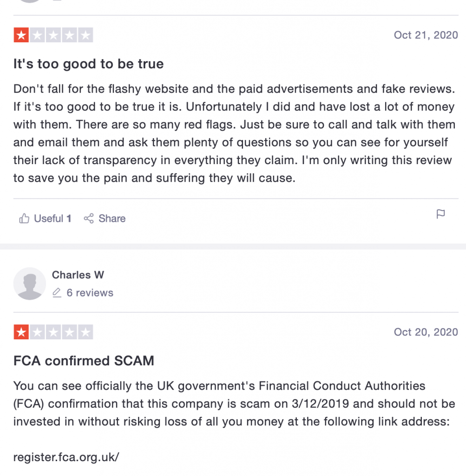Viewport: 466px width, 476px height.
Task: Open the 'FCA confirmed SCAM' review title
Action: coord(84,361)
